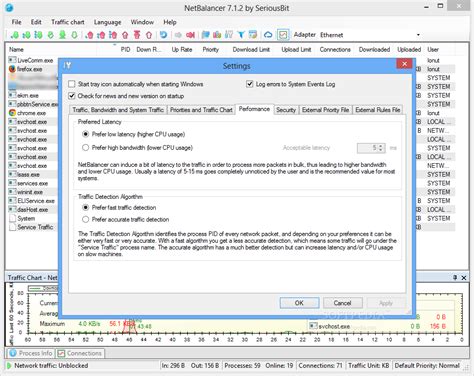Image resolution: width=474 pixels, height=376 pixels.
Task: Click the Connections column header
Action: click(335, 49)
